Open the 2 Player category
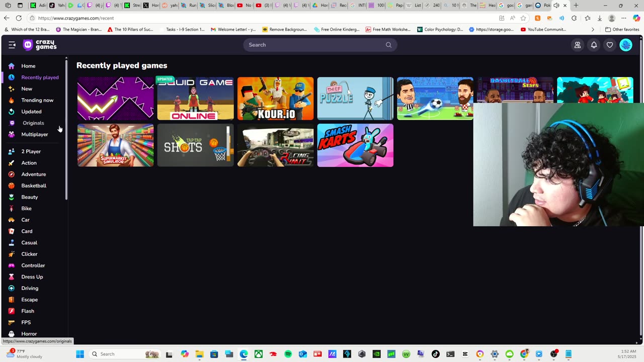644x362 pixels. pos(31,151)
